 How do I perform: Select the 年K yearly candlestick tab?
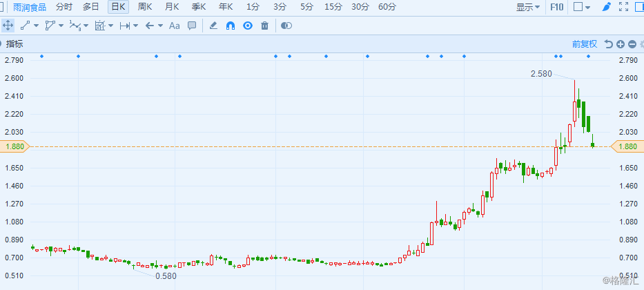[226, 7]
